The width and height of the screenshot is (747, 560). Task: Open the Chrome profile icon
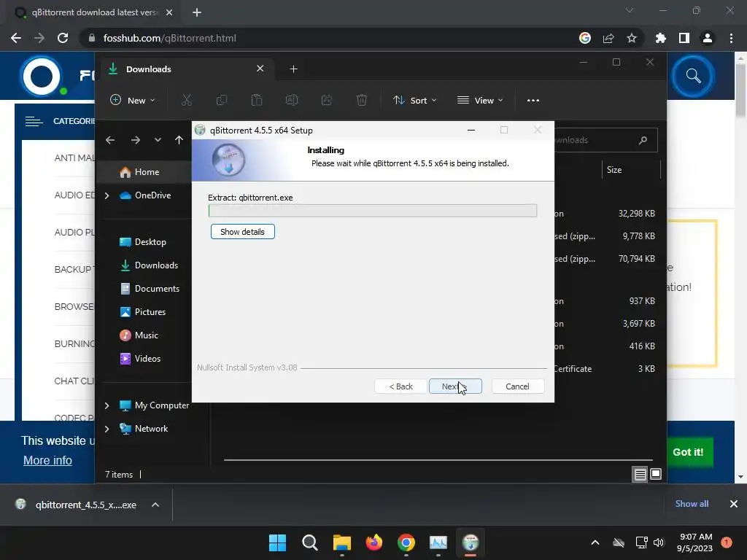[x=708, y=38]
